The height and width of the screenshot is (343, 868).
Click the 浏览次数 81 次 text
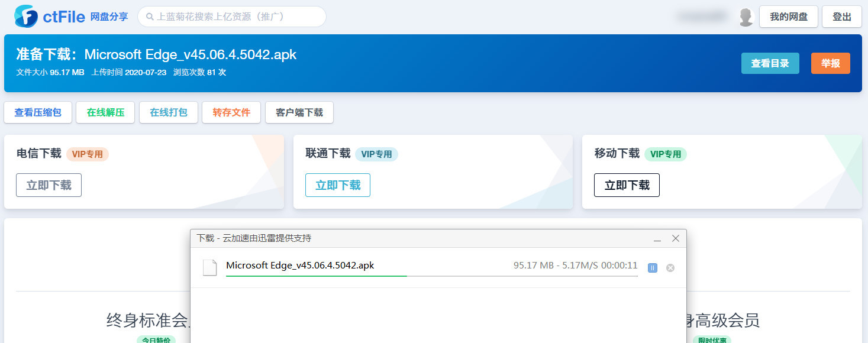pos(199,73)
